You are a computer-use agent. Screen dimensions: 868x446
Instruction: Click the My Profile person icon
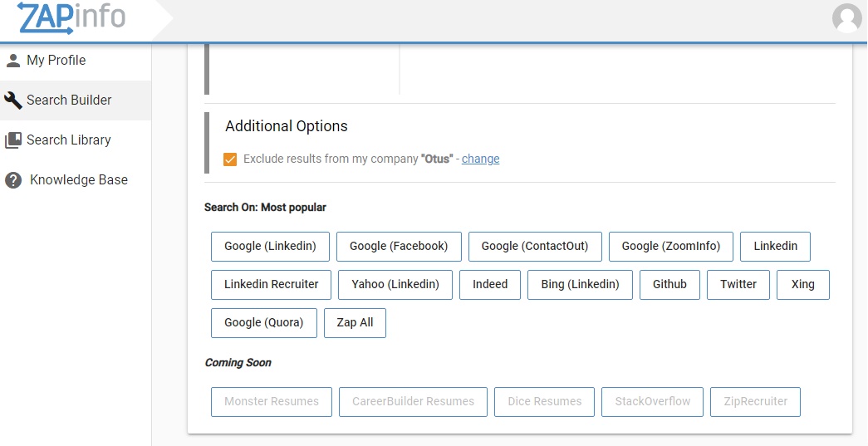[x=13, y=61]
